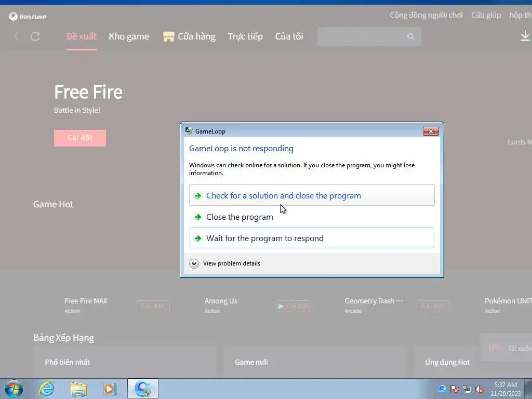Open the Của tôi tab

pos(289,36)
